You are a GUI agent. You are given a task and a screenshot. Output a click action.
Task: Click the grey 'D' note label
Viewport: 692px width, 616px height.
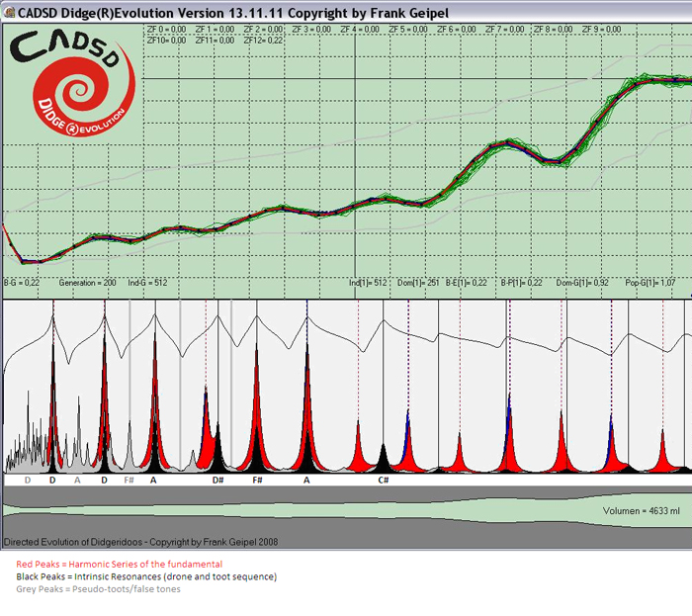tap(28, 481)
